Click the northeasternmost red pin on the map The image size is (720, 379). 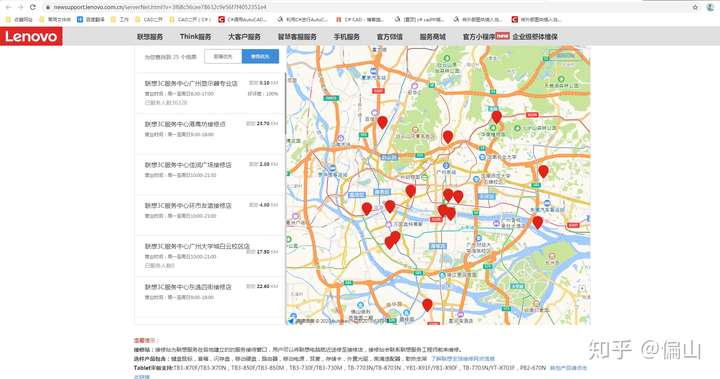[496, 117]
